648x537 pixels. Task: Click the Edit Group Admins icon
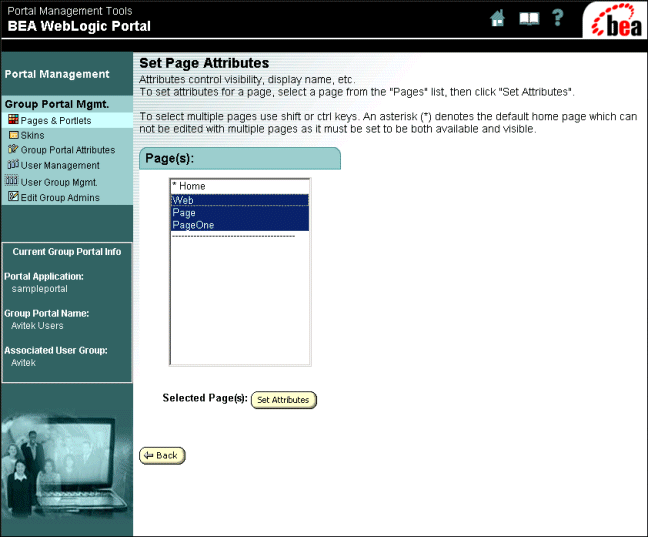point(14,196)
